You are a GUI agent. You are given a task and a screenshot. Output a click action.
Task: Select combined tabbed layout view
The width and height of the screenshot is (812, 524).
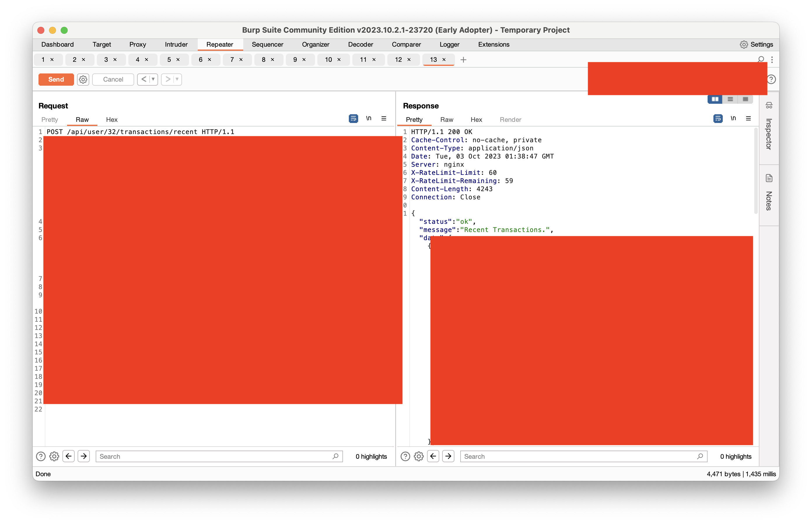[745, 99]
